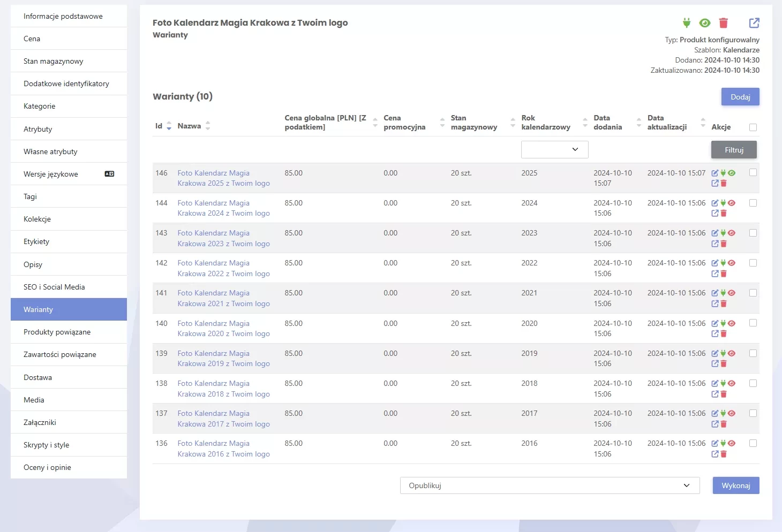The image size is (782, 532).
Task: Click the Dodaj button
Action: pos(740,97)
